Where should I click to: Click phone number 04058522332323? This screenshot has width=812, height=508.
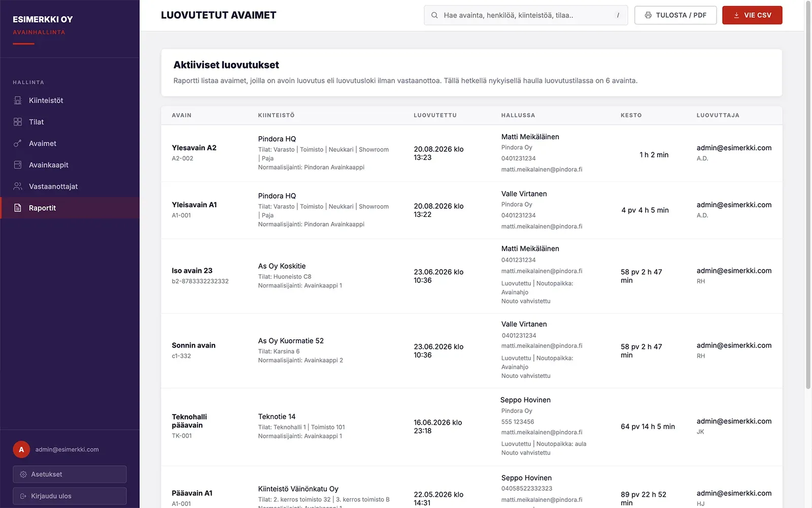[x=527, y=489]
